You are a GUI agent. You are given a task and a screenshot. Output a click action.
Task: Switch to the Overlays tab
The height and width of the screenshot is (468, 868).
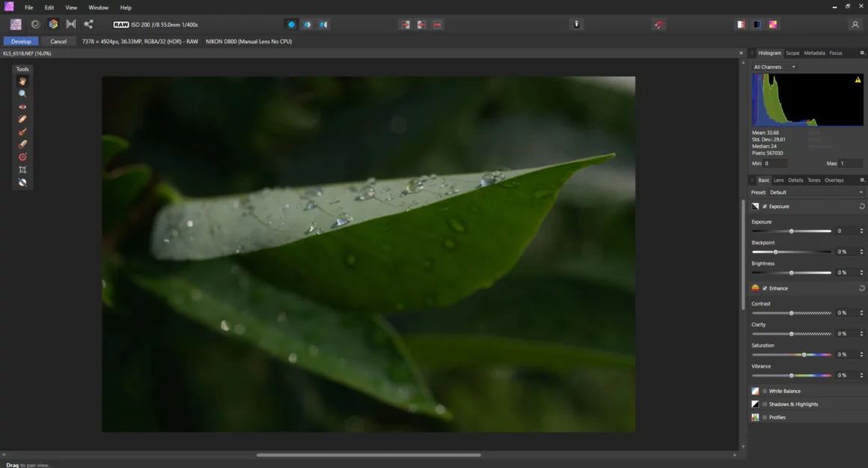coord(834,180)
